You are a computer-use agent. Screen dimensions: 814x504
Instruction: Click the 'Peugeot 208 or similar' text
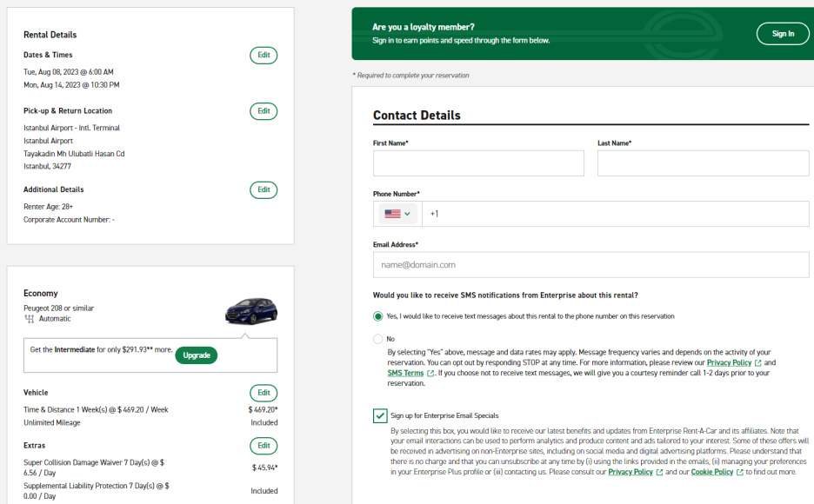click(58, 308)
